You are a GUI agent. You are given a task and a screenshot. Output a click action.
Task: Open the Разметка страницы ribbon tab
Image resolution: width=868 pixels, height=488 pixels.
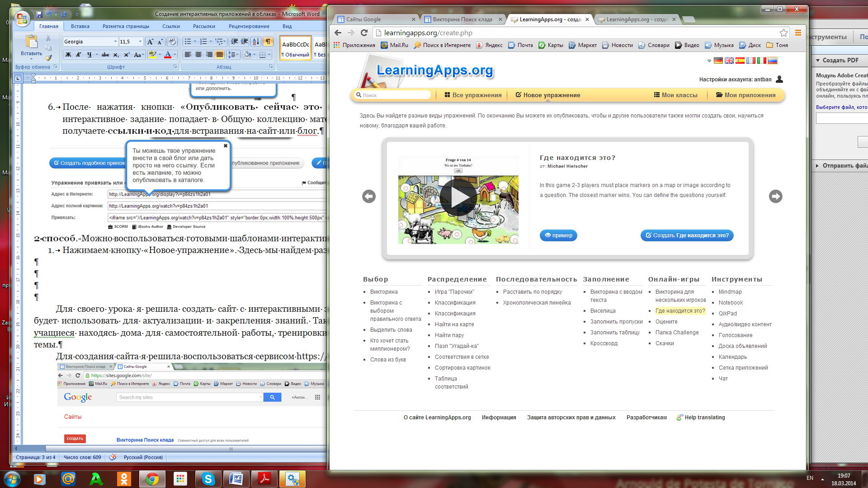[x=126, y=26]
